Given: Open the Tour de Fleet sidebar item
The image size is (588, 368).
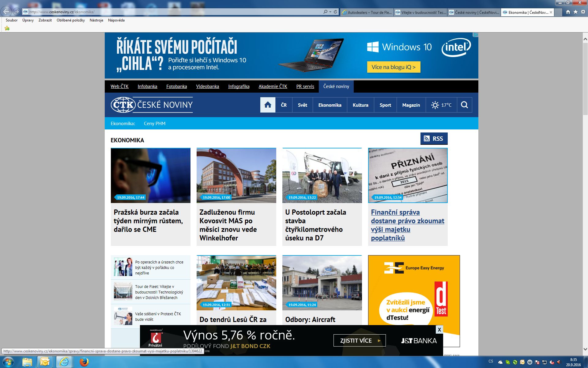Looking at the screenshot, I should pos(150,292).
